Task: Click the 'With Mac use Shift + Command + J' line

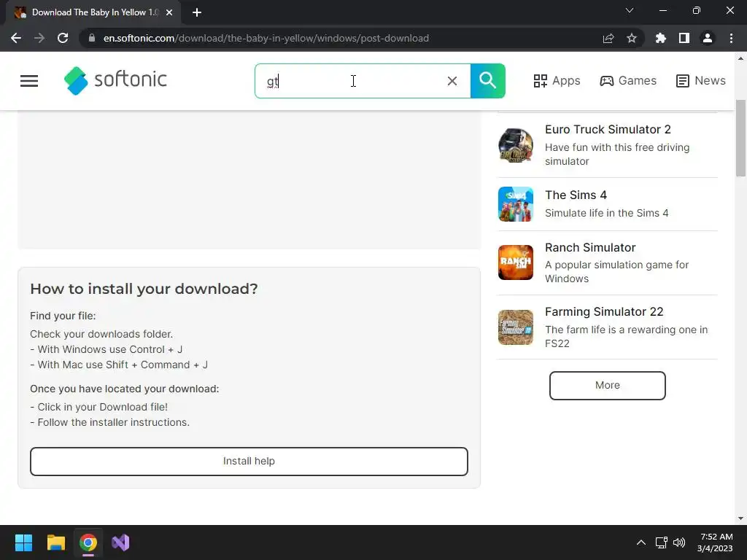Action: (119, 365)
